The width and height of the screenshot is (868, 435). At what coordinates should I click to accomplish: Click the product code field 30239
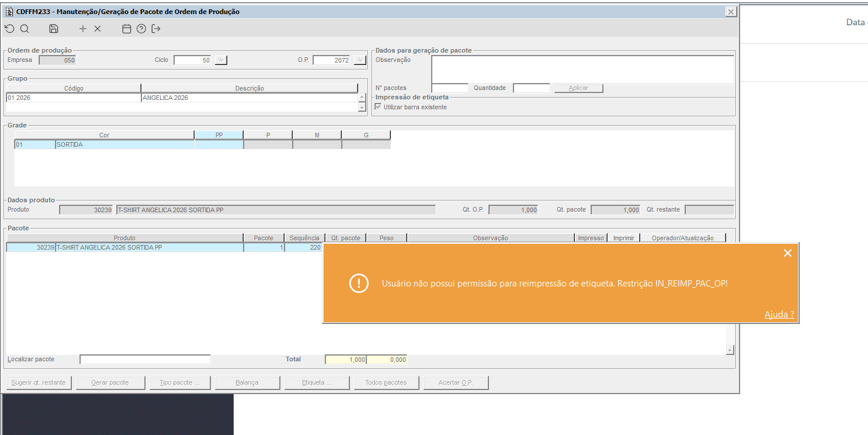(86, 209)
